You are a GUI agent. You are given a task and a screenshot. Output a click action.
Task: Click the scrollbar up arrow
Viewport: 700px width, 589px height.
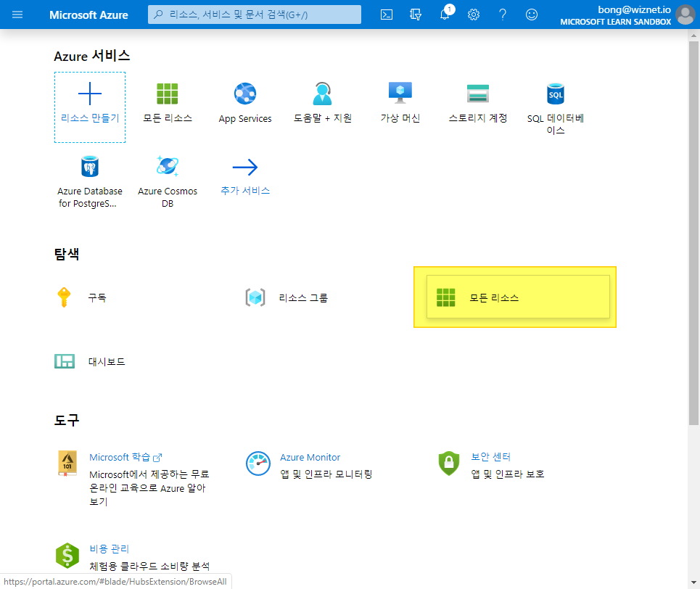pyautogui.click(x=693, y=36)
